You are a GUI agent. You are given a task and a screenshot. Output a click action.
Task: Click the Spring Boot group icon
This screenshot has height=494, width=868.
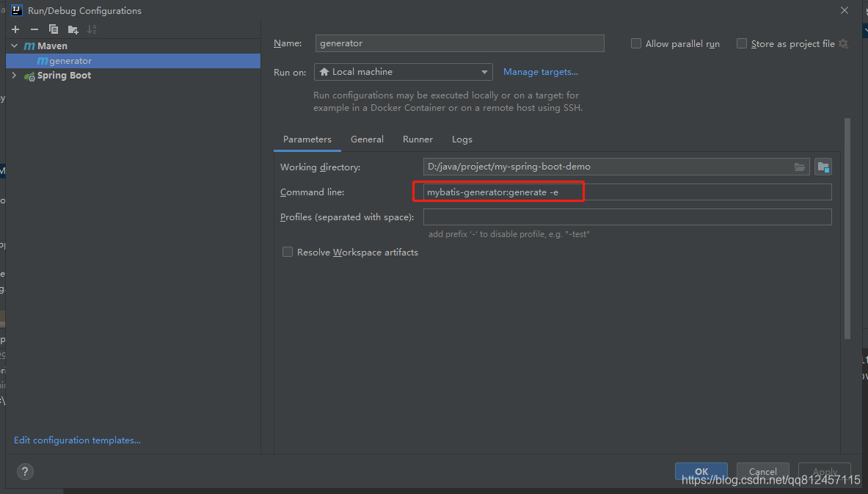pyautogui.click(x=29, y=76)
